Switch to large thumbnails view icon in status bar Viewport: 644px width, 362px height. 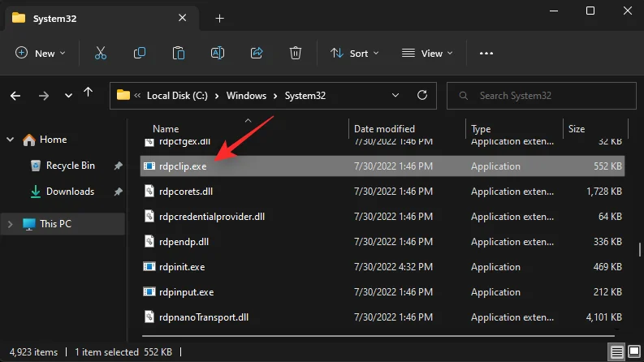tap(634, 351)
